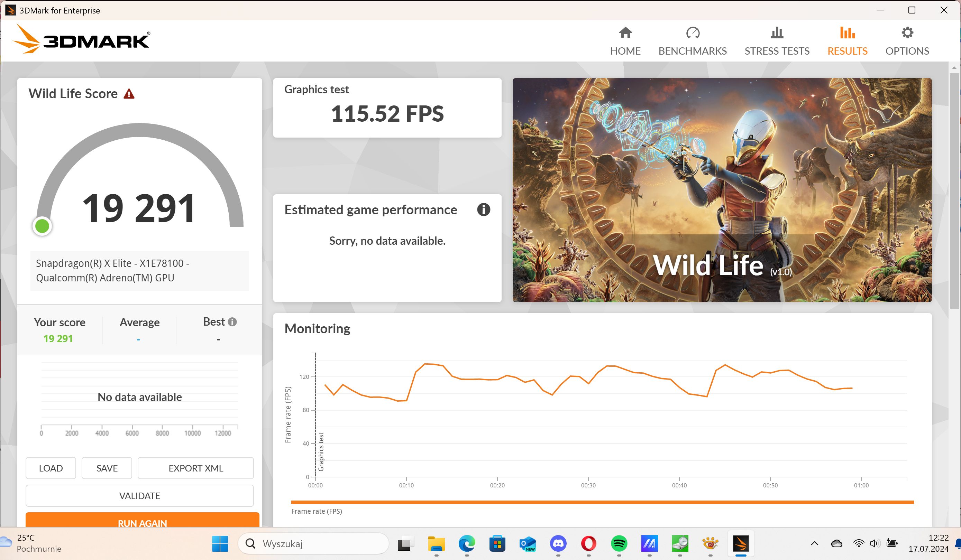Viewport: 961px width, 560px height.
Task: Open Microsoft Store from taskbar
Action: [497, 544]
